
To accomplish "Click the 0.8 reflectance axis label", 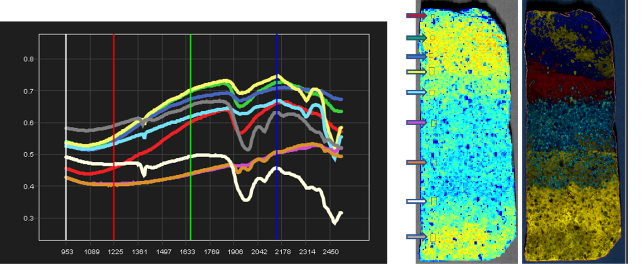I will tap(29, 59).
